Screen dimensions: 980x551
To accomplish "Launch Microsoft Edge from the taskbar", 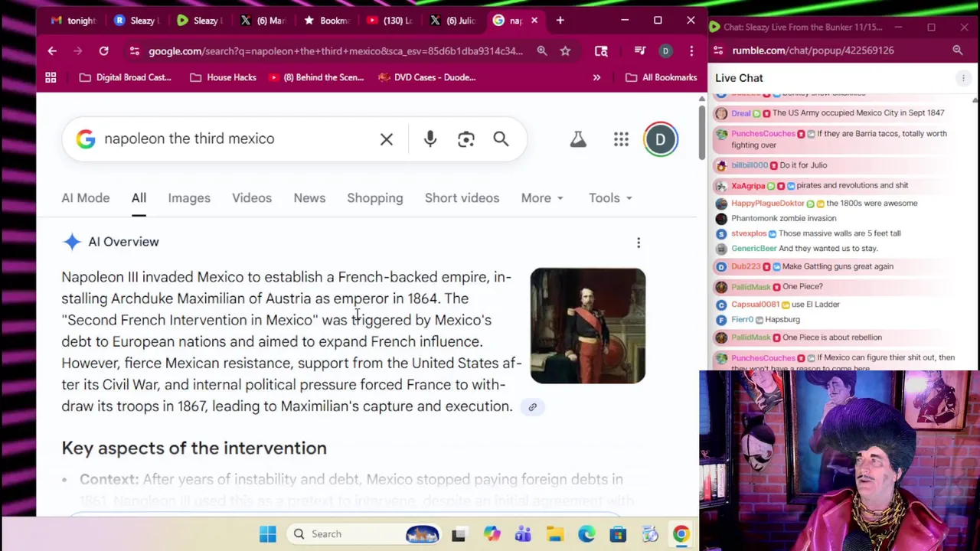I will (x=586, y=534).
